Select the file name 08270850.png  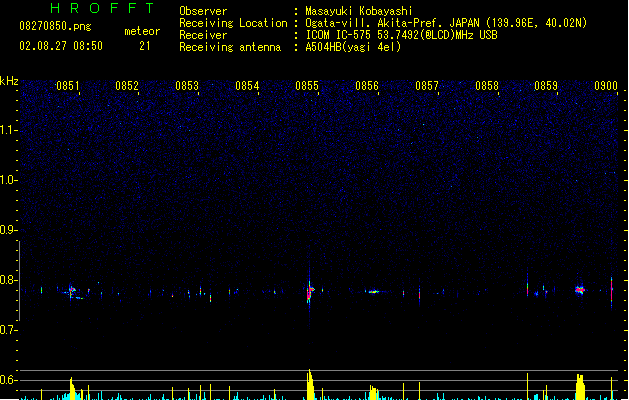pos(55,26)
